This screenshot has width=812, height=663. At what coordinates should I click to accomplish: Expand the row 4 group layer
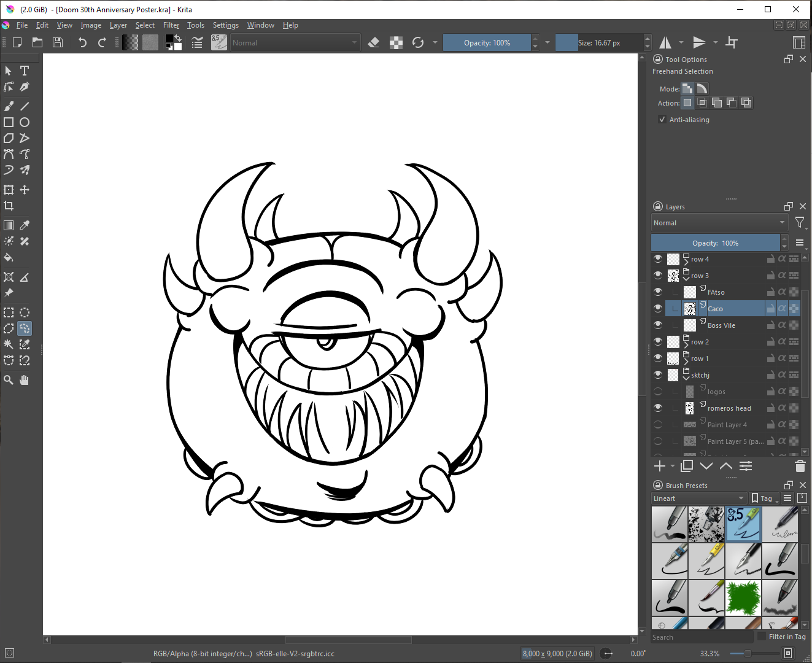coord(686,262)
